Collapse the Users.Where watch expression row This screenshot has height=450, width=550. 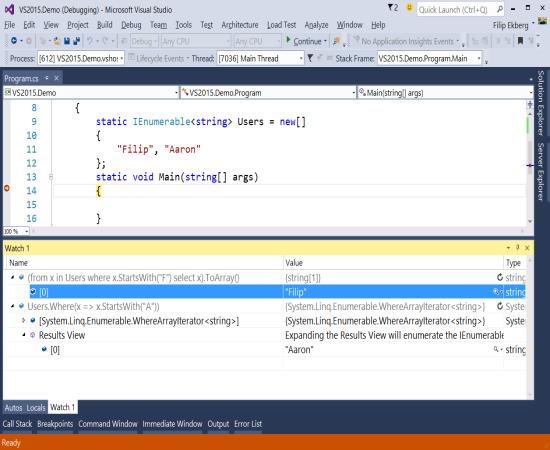13,306
